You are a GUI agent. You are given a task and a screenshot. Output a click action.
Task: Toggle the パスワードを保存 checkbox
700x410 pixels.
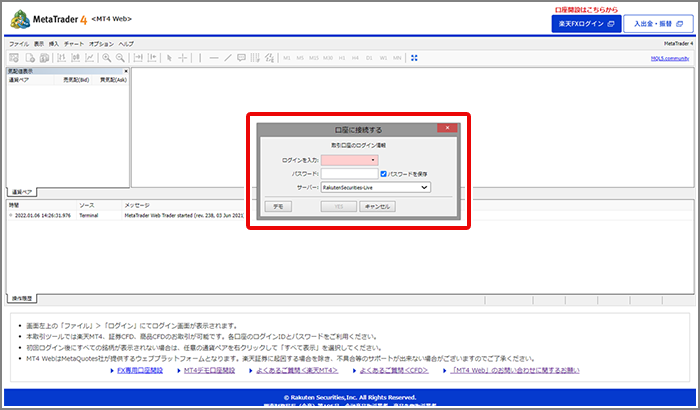click(x=383, y=174)
